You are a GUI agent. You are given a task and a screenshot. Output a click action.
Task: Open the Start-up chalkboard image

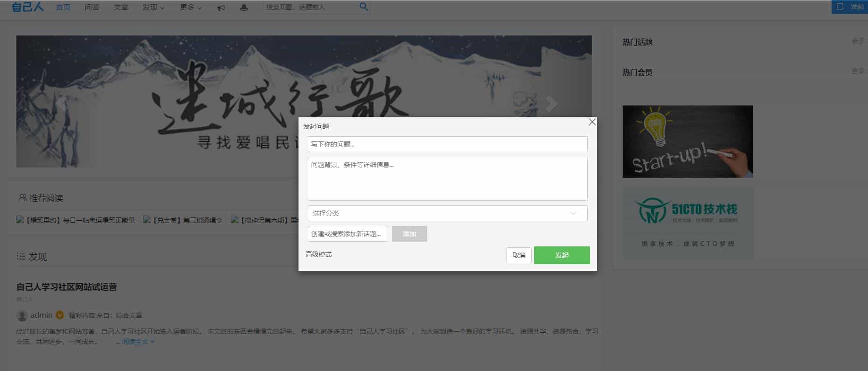pos(687,141)
